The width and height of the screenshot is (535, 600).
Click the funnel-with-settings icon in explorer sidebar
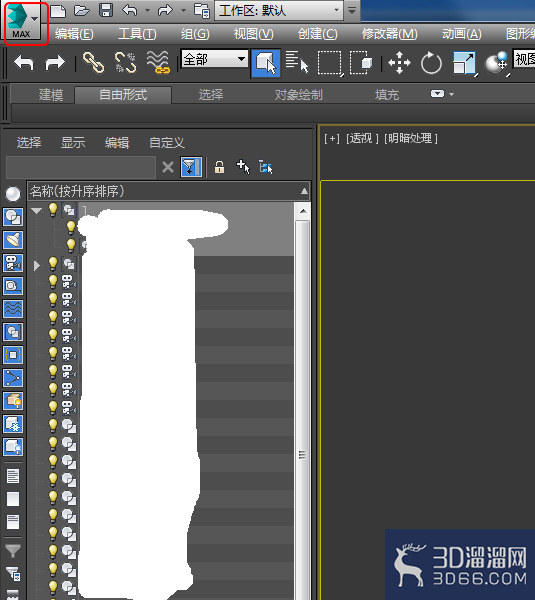(x=13, y=573)
